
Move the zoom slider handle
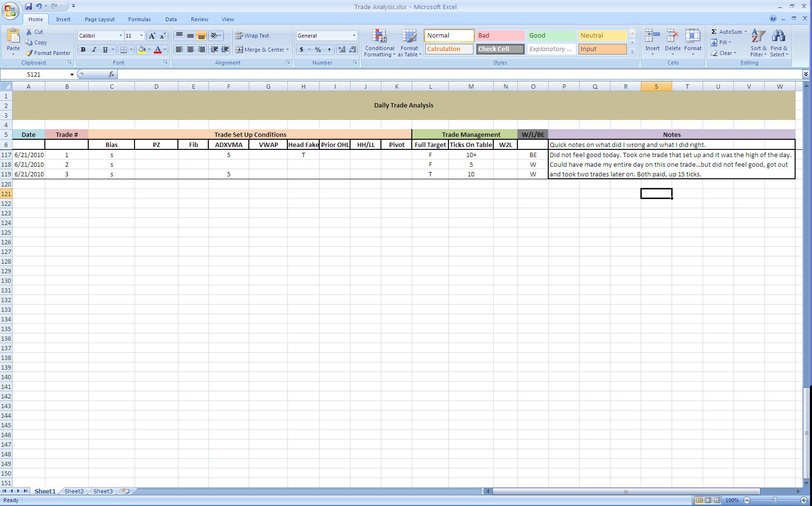tap(775, 500)
